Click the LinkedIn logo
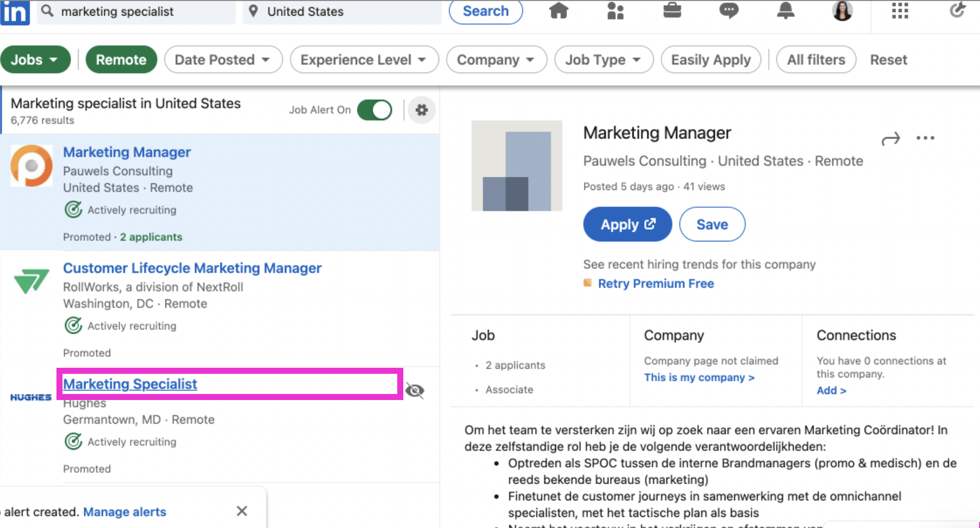This screenshot has height=528, width=980. pos(15,12)
